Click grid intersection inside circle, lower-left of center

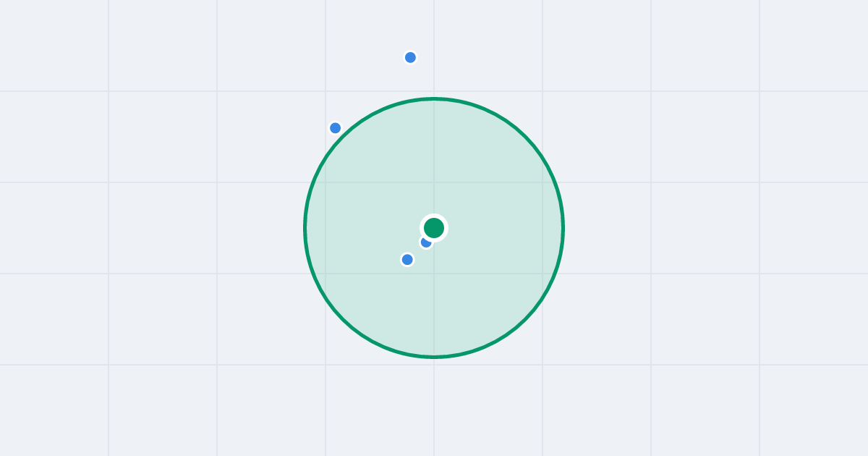point(325,274)
